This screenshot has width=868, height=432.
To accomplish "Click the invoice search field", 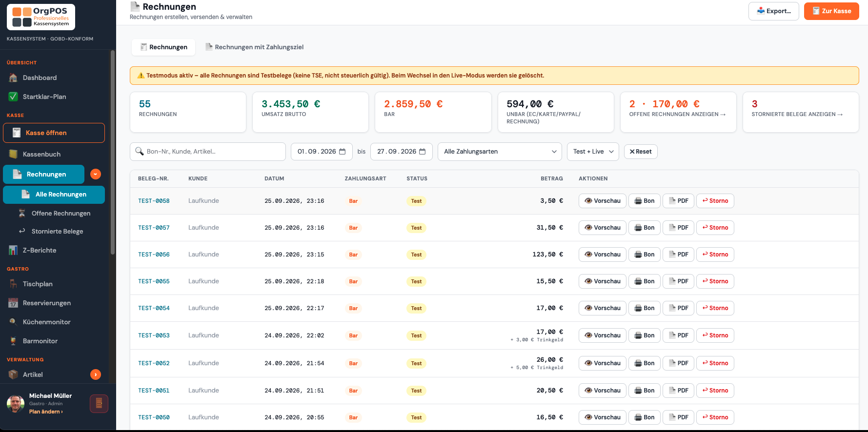I will tap(208, 152).
